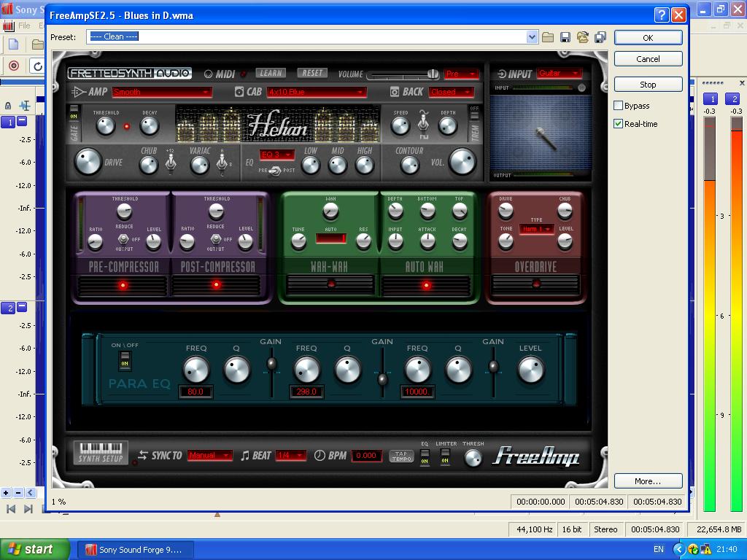Click the context help question mark icon
The height and width of the screenshot is (560, 747).
pyautogui.click(x=661, y=15)
